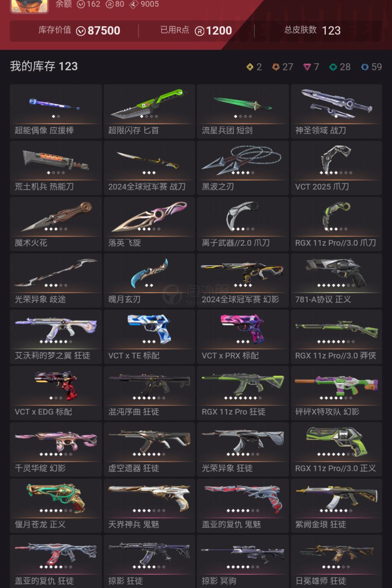
Task: Click the R-point icon beside 1200
Action: coord(200,31)
